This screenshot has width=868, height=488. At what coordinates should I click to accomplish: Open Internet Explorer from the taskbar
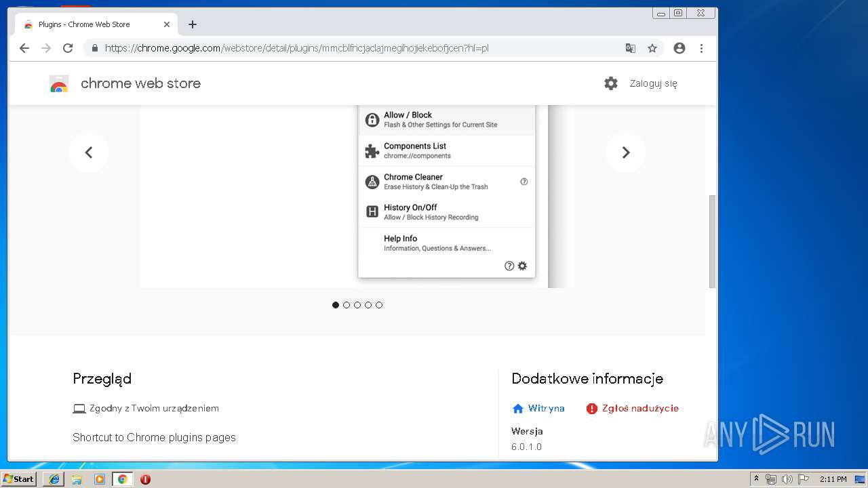(x=54, y=479)
